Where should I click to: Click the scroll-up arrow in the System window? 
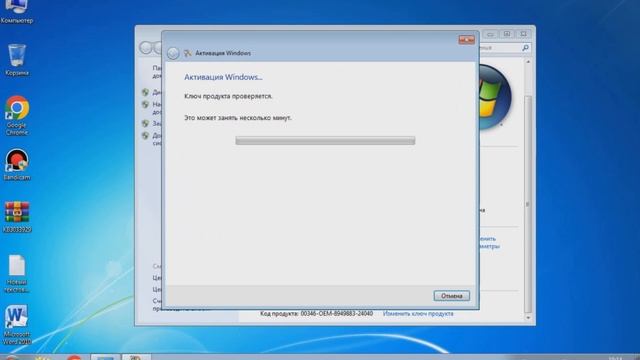click(528, 62)
